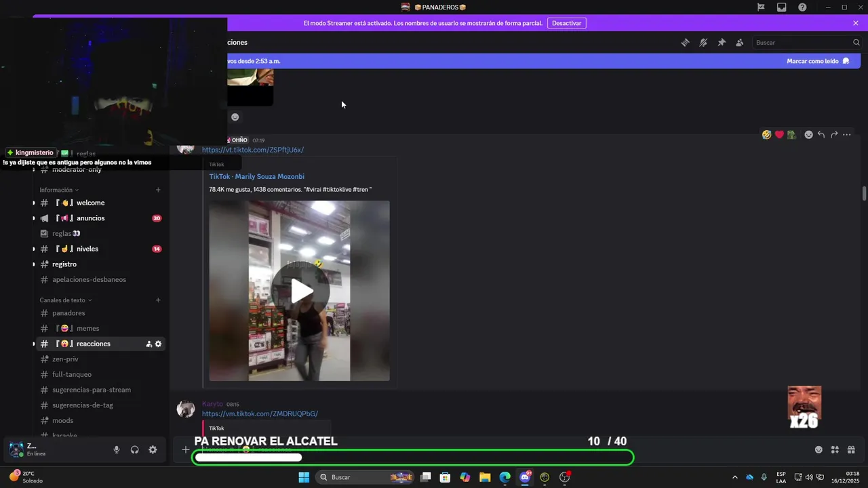
Task: Expand the arrow beside the anuncios channel
Action: 34,218
